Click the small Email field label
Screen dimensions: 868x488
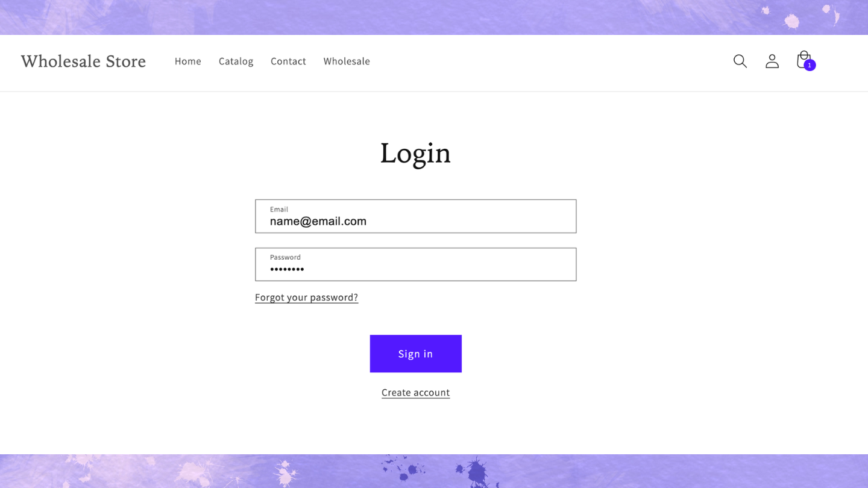(279, 210)
